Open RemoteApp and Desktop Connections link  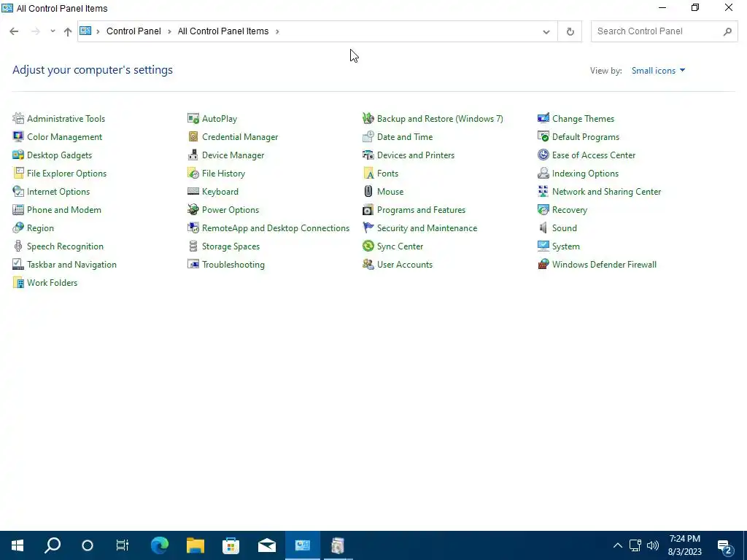[275, 228]
